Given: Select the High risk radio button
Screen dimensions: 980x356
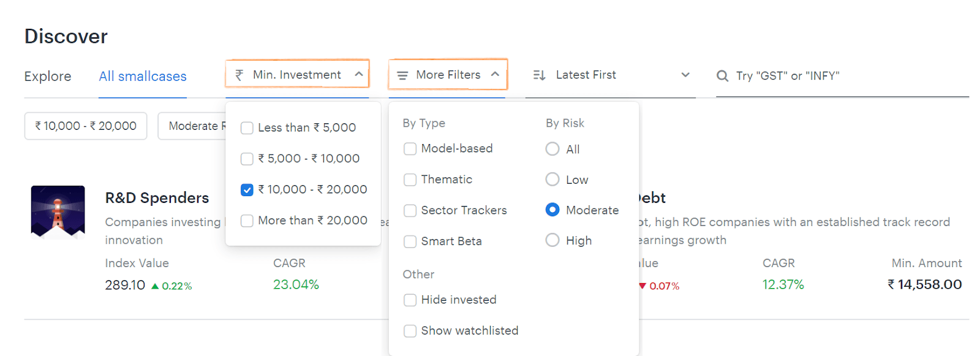Looking at the screenshot, I should pos(552,240).
